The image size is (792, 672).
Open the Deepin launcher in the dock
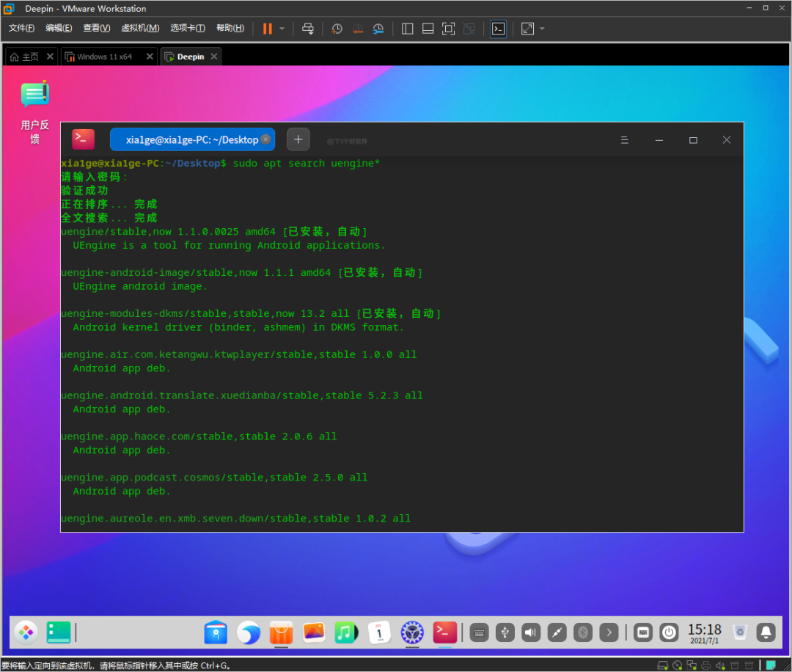tap(26, 632)
